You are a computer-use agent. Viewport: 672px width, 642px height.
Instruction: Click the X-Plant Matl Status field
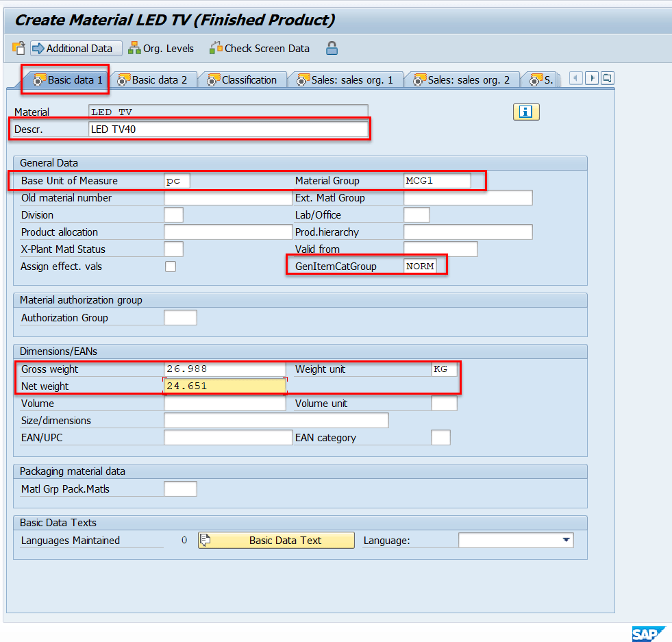click(173, 249)
